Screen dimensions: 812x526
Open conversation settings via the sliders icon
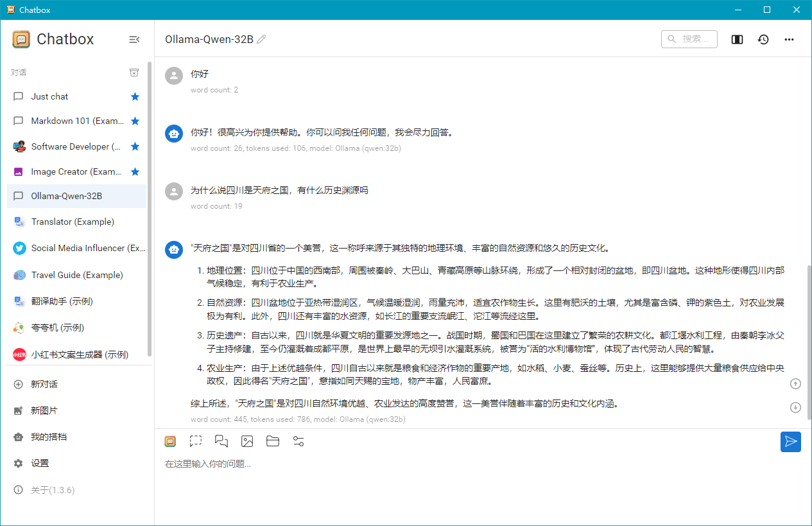click(x=298, y=441)
